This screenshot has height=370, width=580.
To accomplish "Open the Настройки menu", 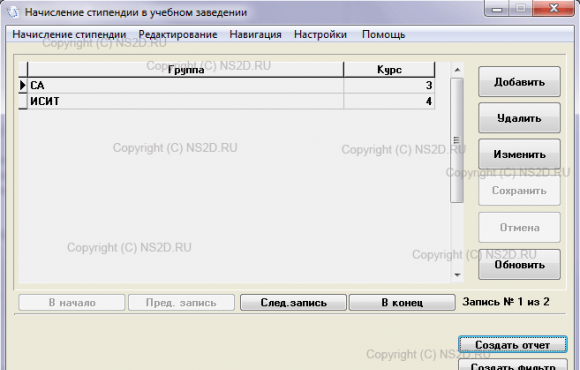I will [320, 34].
